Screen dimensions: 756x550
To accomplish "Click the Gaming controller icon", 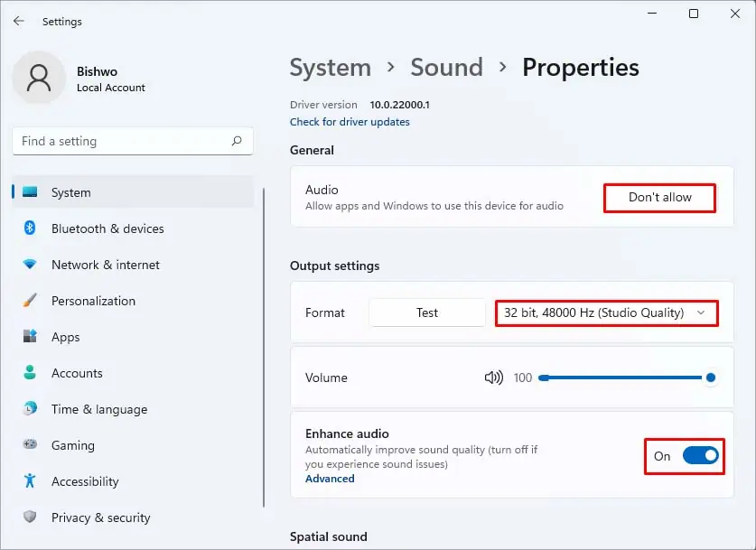I will tap(30, 444).
